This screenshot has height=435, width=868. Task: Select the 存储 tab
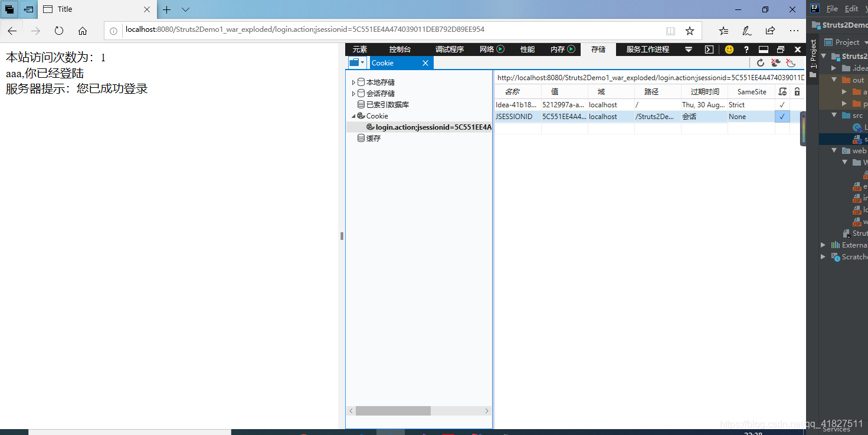pos(598,50)
